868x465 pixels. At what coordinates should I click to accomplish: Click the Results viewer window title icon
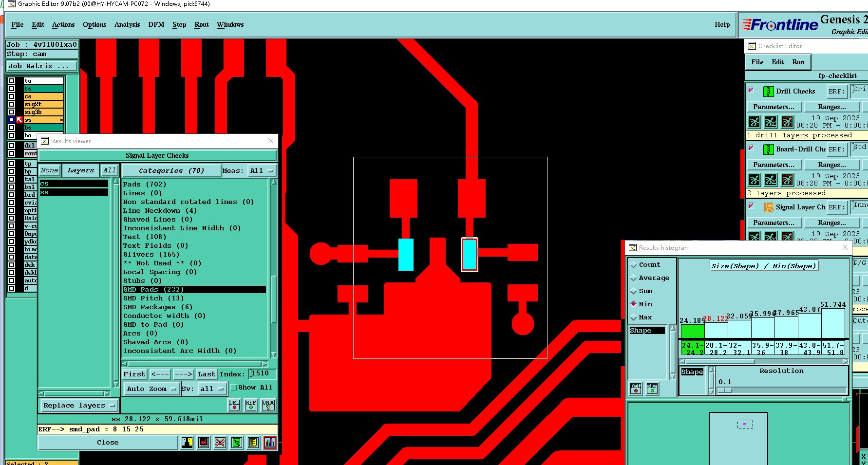tap(45, 141)
